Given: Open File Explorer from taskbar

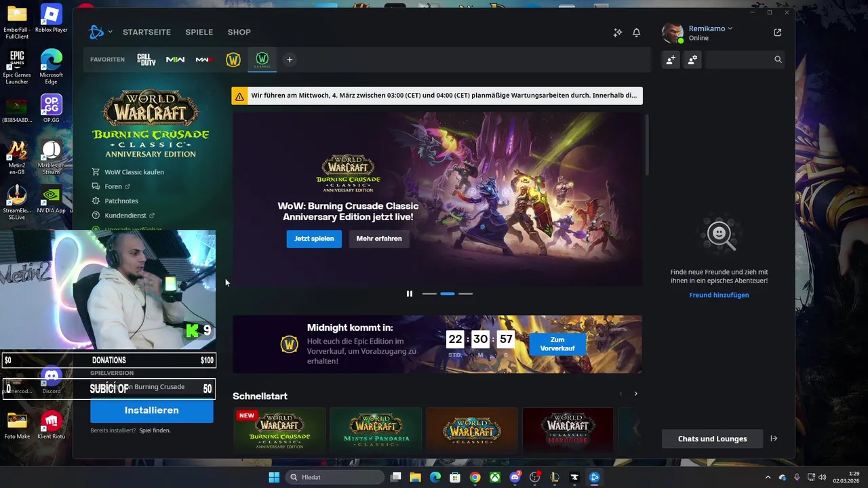Looking at the screenshot, I should 415,477.
